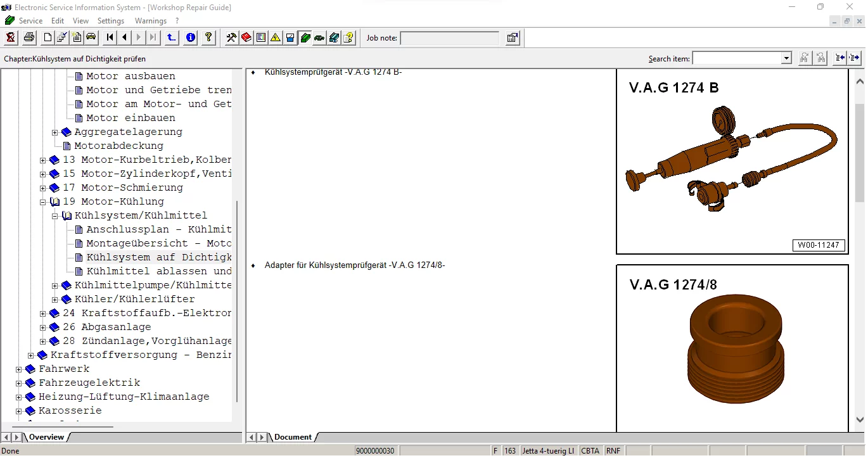Expand the Fahrwerk tree node
The image size is (868, 458).
[18, 369]
